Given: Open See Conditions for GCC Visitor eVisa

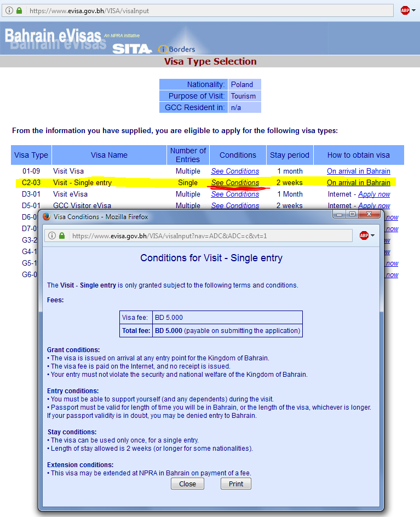Looking at the screenshot, I should point(235,205).
